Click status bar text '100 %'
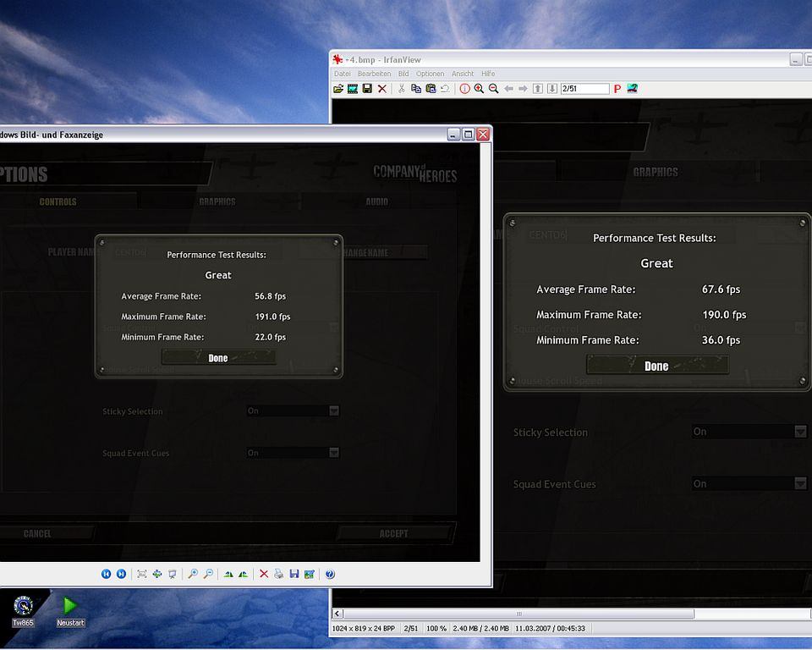This screenshot has height=650, width=812. coord(436,628)
